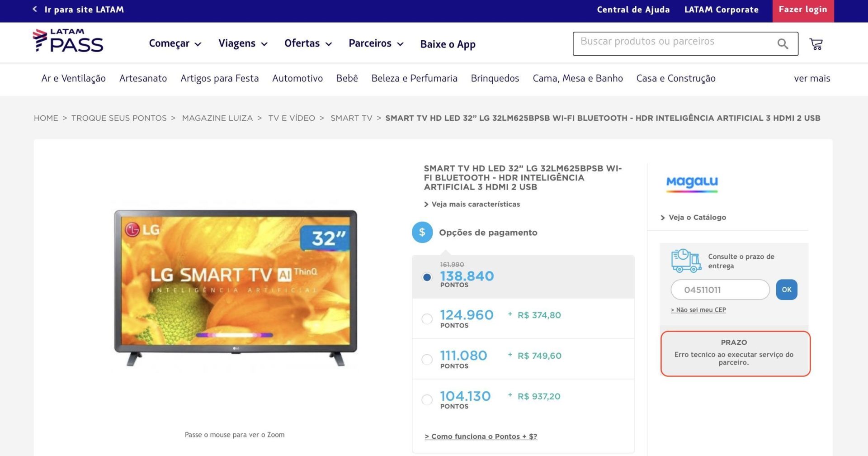Open the Casa e Construção category

pyautogui.click(x=675, y=78)
